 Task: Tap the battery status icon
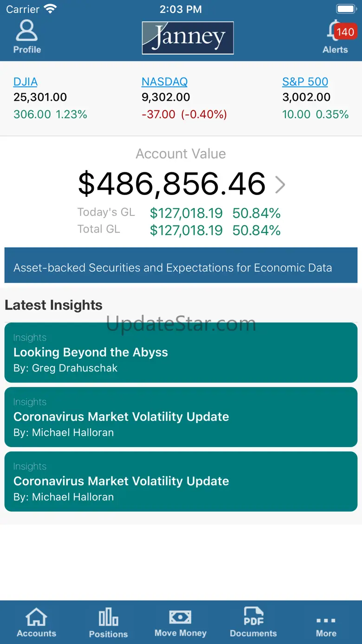pyautogui.click(x=345, y=9)
